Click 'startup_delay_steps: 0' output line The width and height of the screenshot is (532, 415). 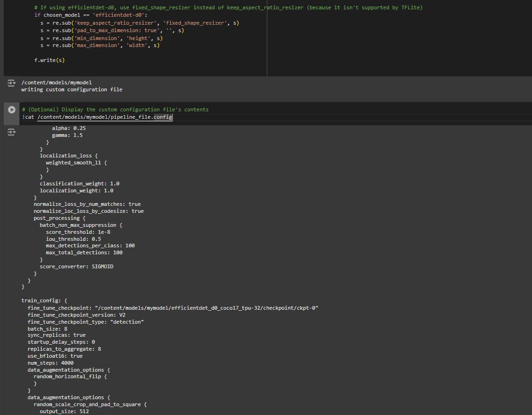click(61, 342)
